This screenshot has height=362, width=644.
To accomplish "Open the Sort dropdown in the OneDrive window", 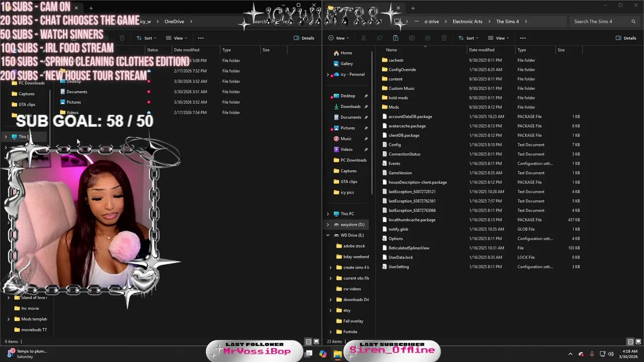I will (146, 38).
